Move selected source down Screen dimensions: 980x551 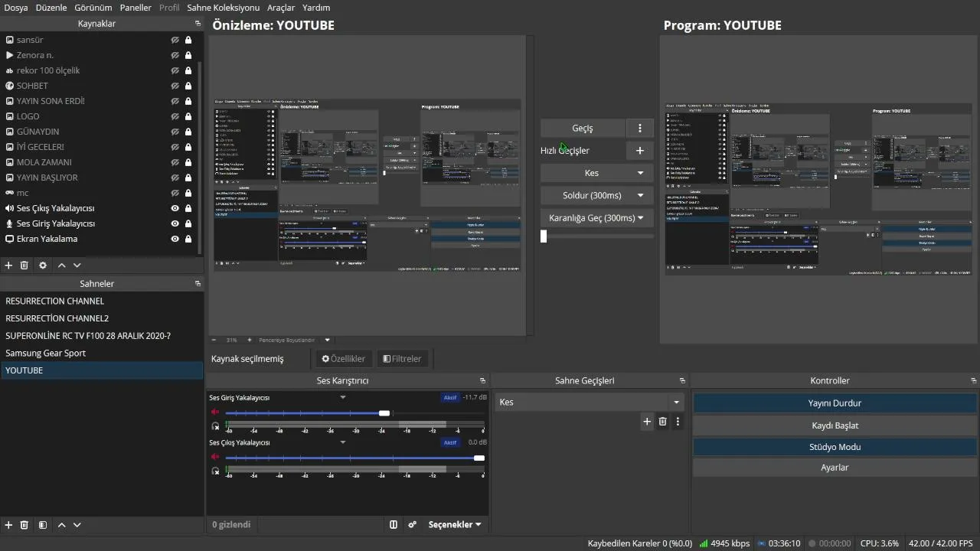77,265
